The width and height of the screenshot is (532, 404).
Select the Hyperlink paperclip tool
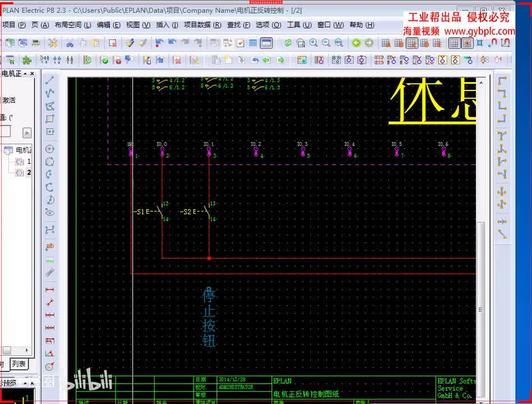click(50, 272)
